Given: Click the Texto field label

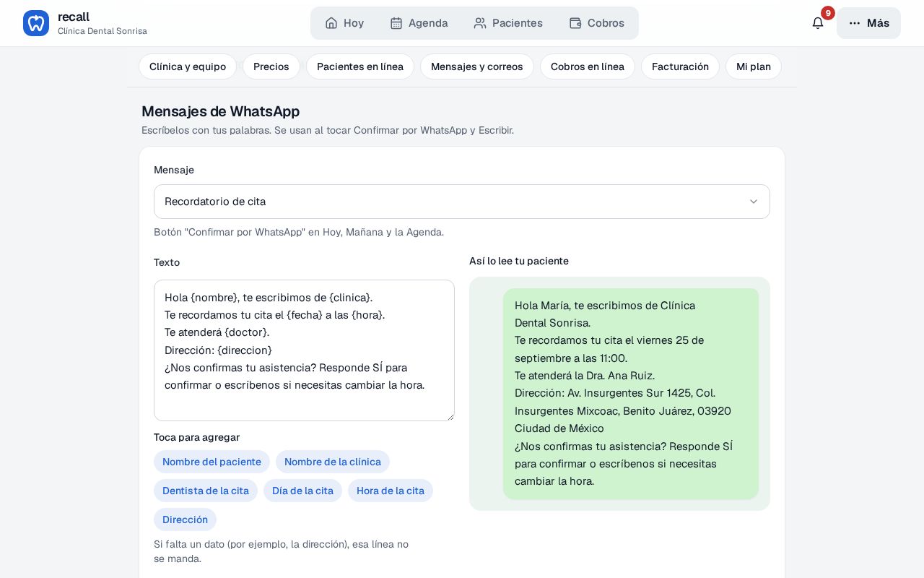Looking at the screenshot, I should point(167,262).
